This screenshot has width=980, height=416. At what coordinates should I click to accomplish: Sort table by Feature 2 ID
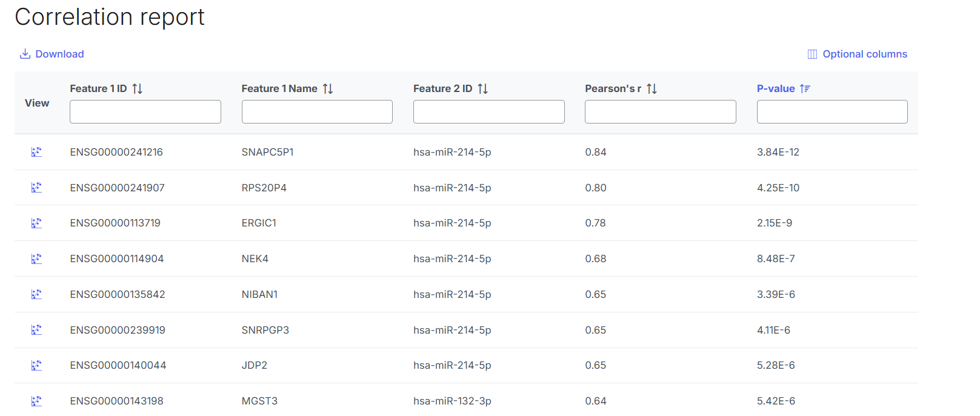click(x=482, y=89)
